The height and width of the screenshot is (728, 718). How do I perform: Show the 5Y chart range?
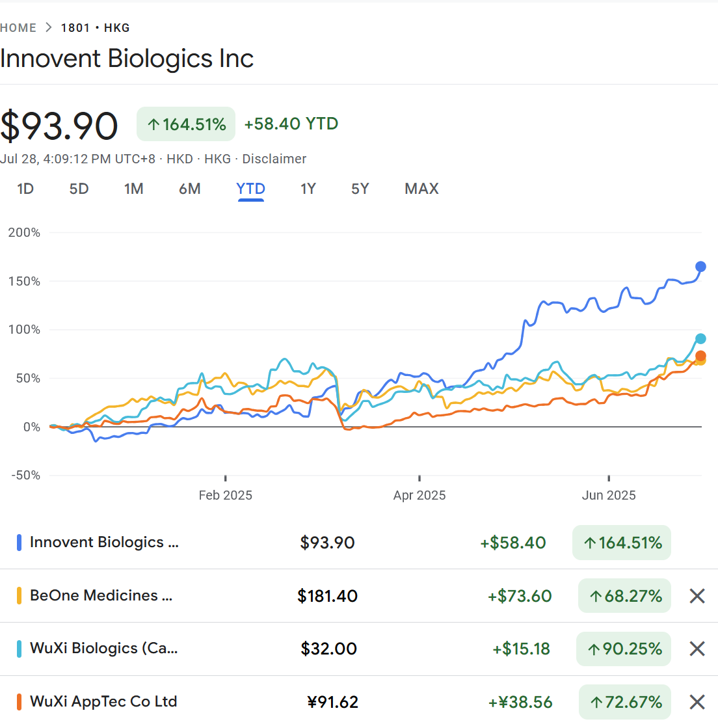[x=360, y=189]
